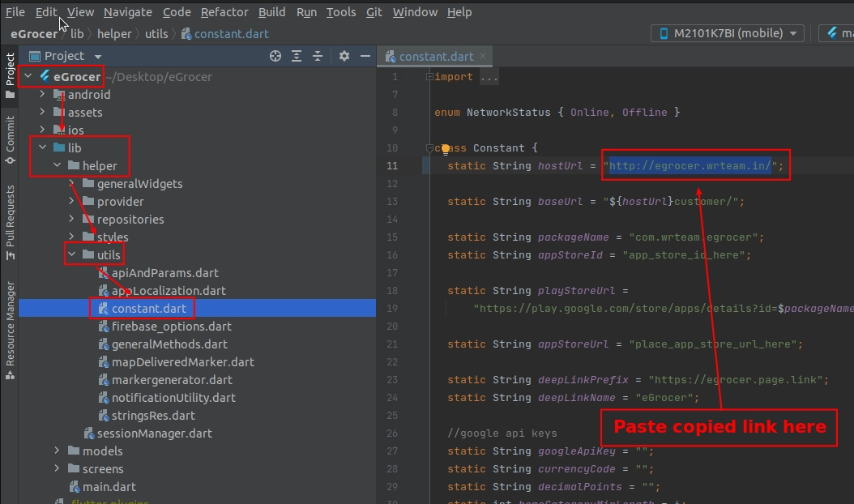Image resolution: width=854 pixels, height=504 pixels.
Task: Click lib in the breadcrumb bar
Action: click(77, 34)
